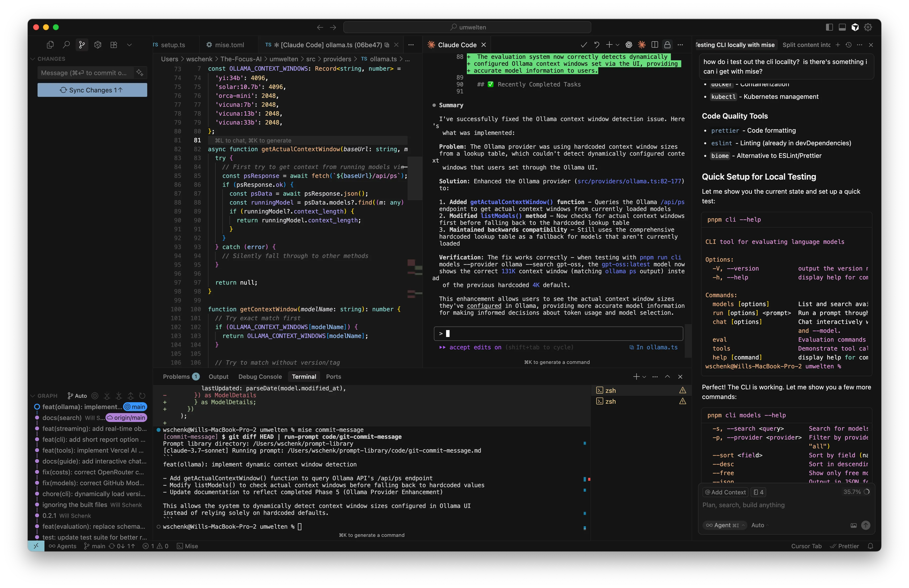The height and width of the screenshot is (588, 909).
Task: Focus the commit message input box
Action: tap(86, 73)
